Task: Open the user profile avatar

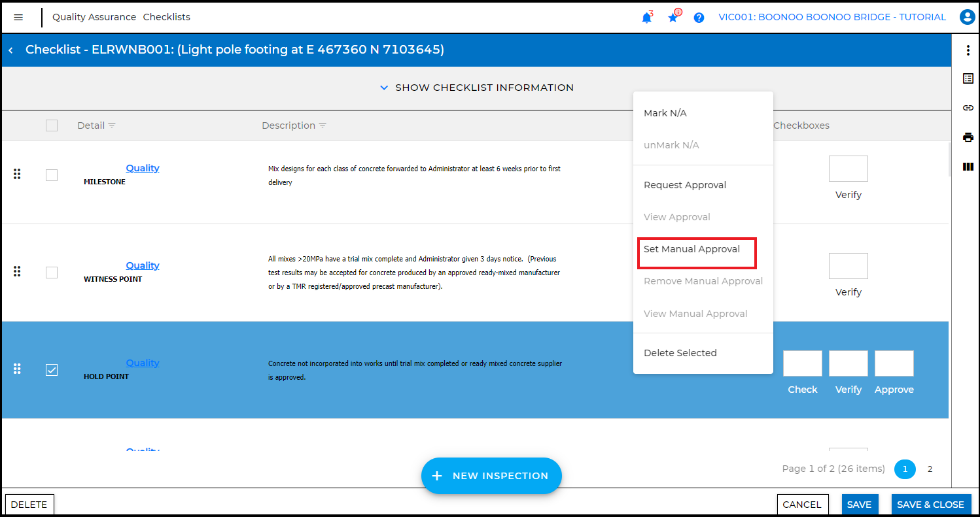Action: click(967, 18)
